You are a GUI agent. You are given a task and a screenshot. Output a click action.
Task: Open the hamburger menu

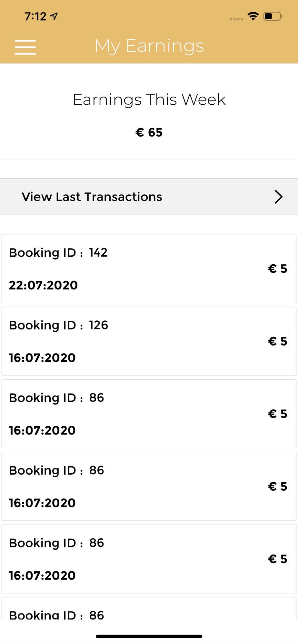click(x=25, y=47)
